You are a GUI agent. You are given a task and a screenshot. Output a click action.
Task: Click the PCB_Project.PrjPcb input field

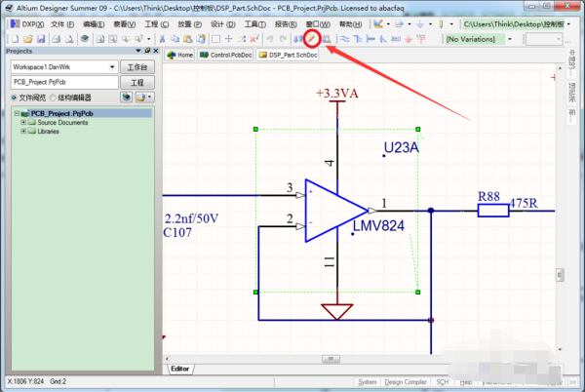(64, 82)
